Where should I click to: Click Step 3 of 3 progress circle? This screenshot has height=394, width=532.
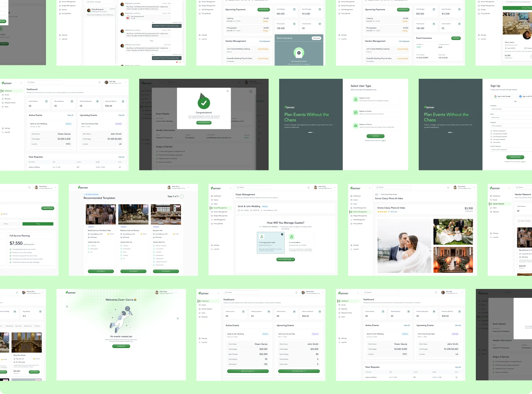[182, 196]
